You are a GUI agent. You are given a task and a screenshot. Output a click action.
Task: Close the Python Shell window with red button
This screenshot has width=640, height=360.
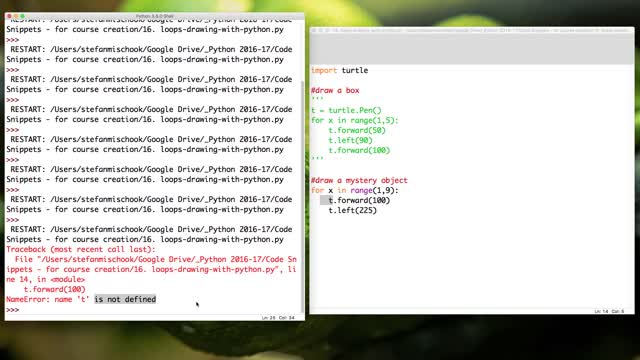pyautogui.click(x=9, y=16)
